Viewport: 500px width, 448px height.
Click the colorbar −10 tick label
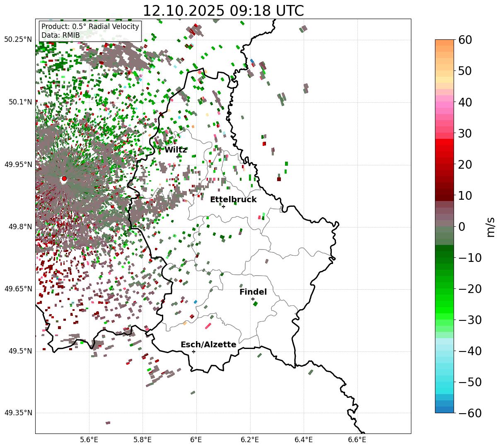pyautogui.click(x=470, y=258)
